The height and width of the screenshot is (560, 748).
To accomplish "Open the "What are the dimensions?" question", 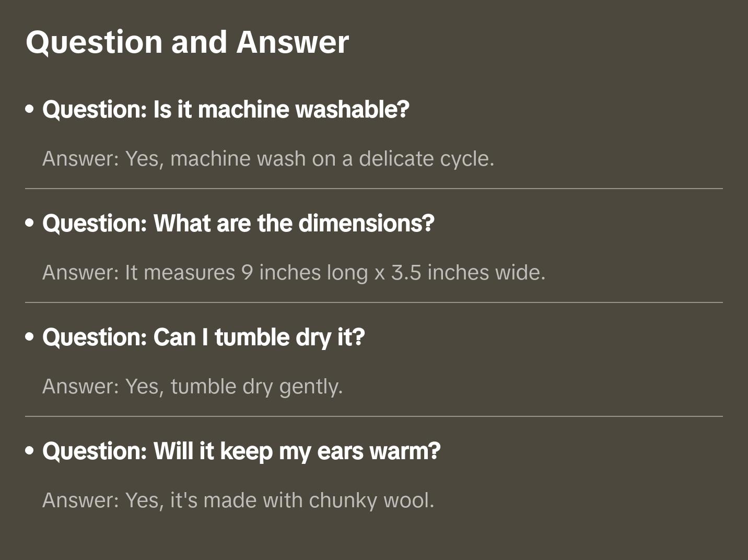I will (238, 224).
